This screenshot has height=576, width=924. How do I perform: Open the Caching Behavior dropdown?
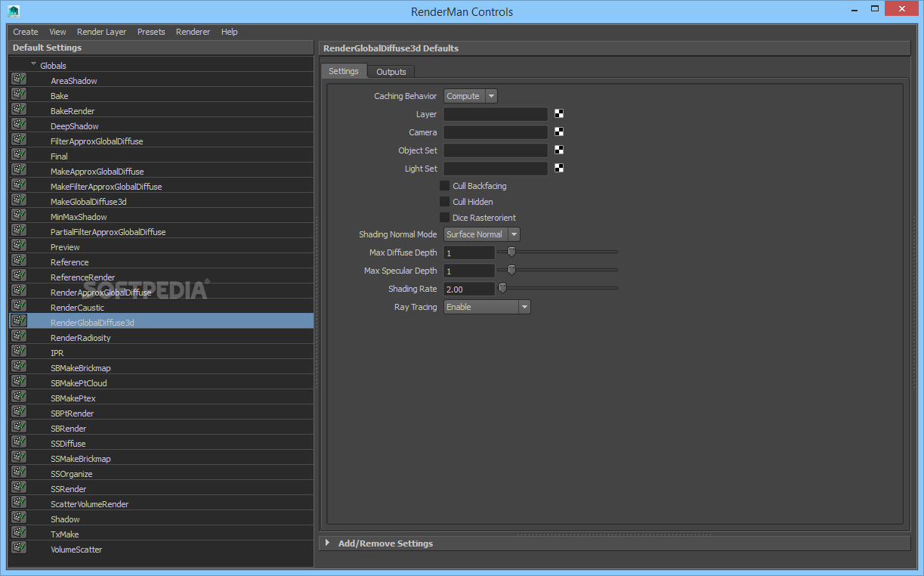point(471,96)
